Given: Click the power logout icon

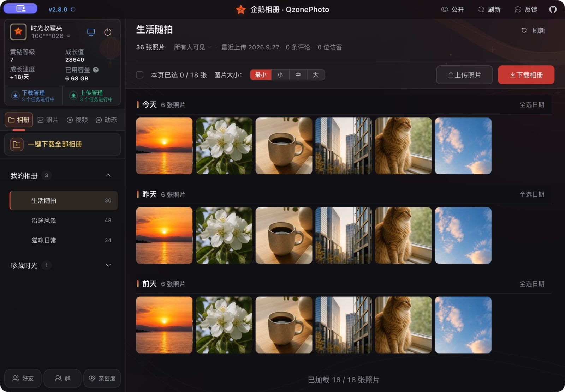Looking at the screenshot, I should point(108,32).
